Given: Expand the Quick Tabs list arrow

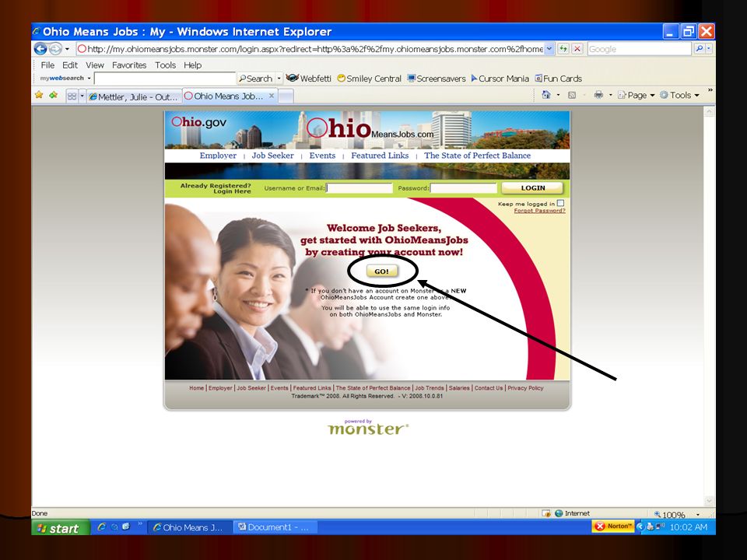Looking at the screenshot, I should point(82,96).
